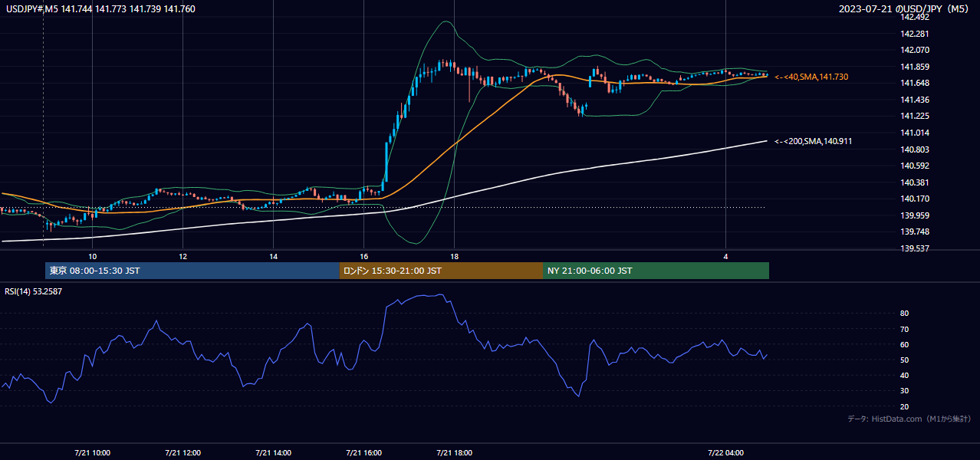980x460 pixels.
Task: Click the 7/21 16:00 time axis label
Action: (363, 452)
